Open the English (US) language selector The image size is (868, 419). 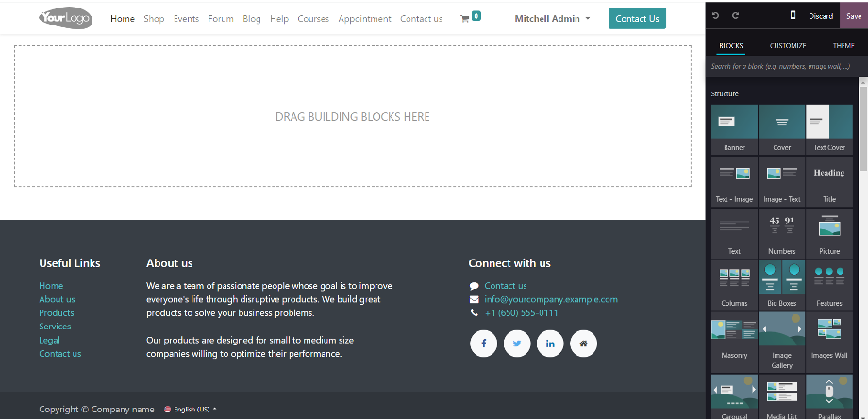191,410
